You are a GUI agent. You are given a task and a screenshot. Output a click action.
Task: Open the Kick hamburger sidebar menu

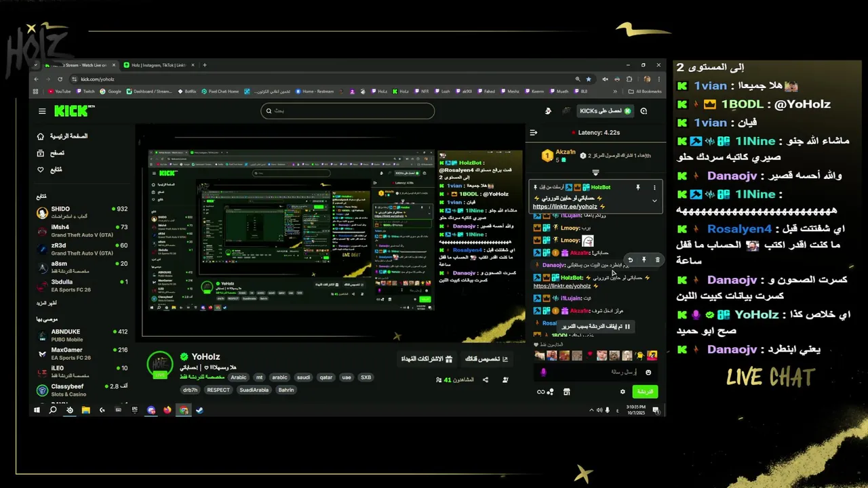[42, 111]
